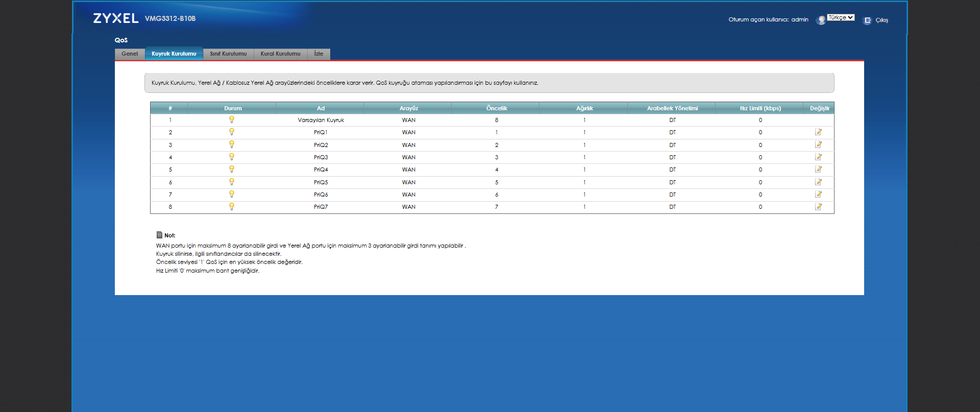This screenshot has height=412, width=980.
Task: Edit the PriQ6 queue entry
Action: click(818, 195)
